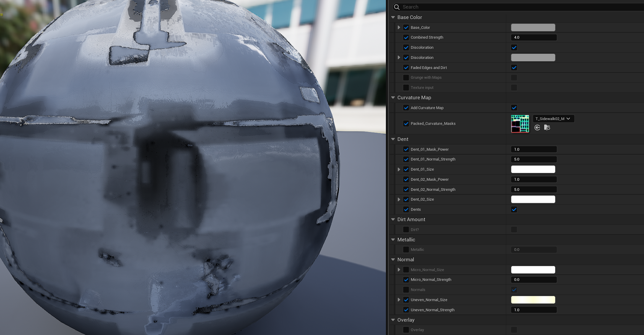Screen dimensions: 644x335
Task: Browse to asset in Content Browser icon
Action: [547, 128]
